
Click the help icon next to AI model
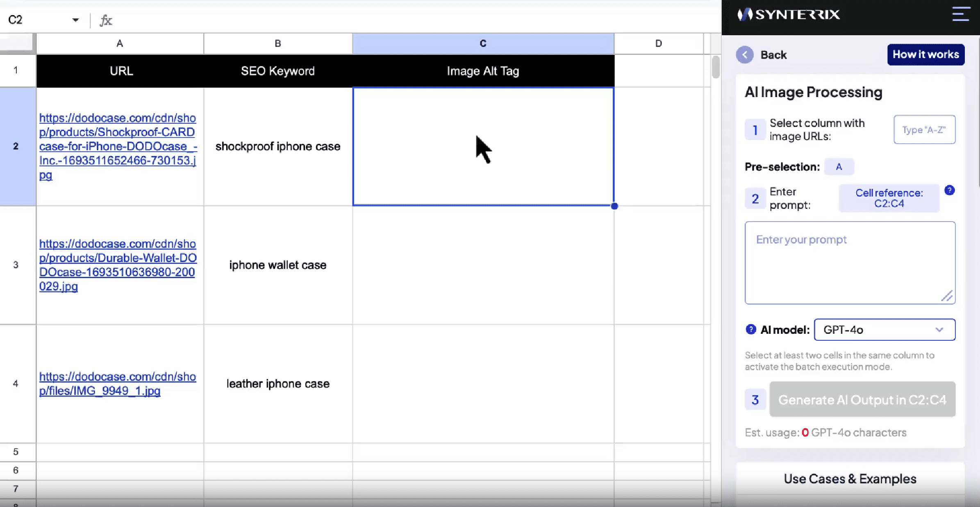pyautogui.click(x=750, y=329)
